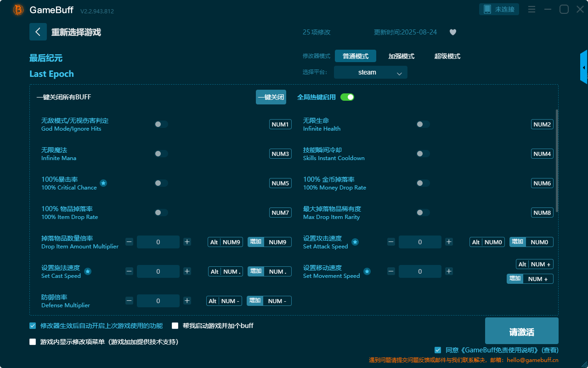Uncheck auto-enable last used functions checkbox

coord(33,326)
